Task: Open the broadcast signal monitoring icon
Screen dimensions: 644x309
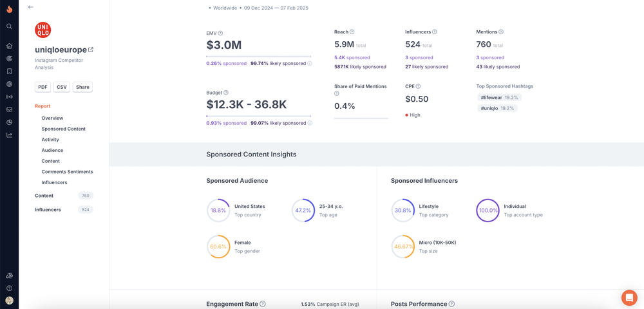Action: [10, 97]
